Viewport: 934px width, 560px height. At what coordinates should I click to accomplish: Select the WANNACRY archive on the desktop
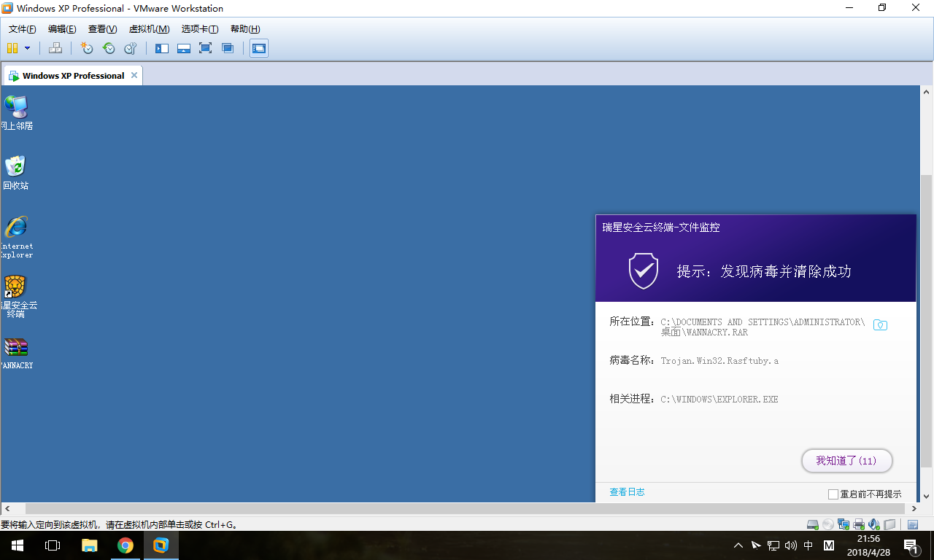click(x=16, y=354)
